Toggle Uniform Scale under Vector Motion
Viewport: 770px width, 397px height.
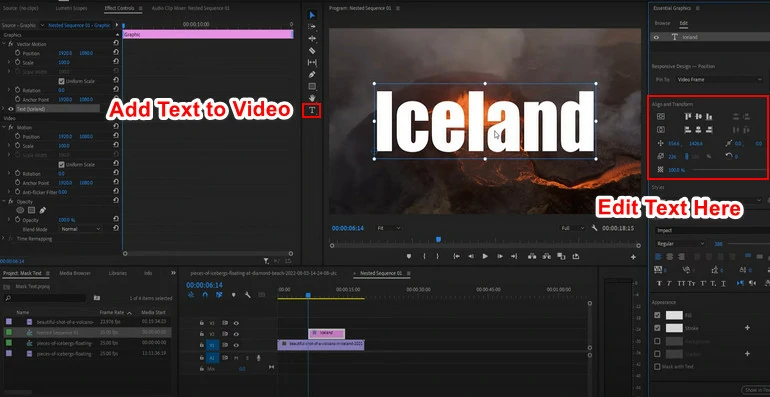(61, 81)
